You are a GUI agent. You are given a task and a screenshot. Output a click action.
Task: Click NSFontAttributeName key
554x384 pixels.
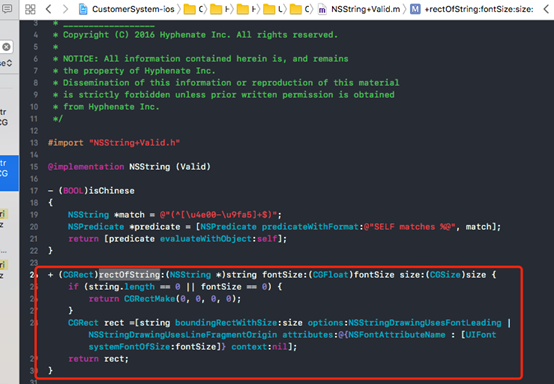[397, 335]
